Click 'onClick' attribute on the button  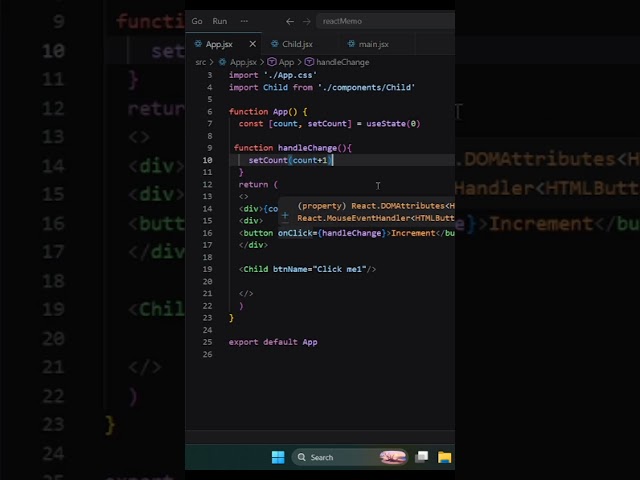[x=295, y=233]
